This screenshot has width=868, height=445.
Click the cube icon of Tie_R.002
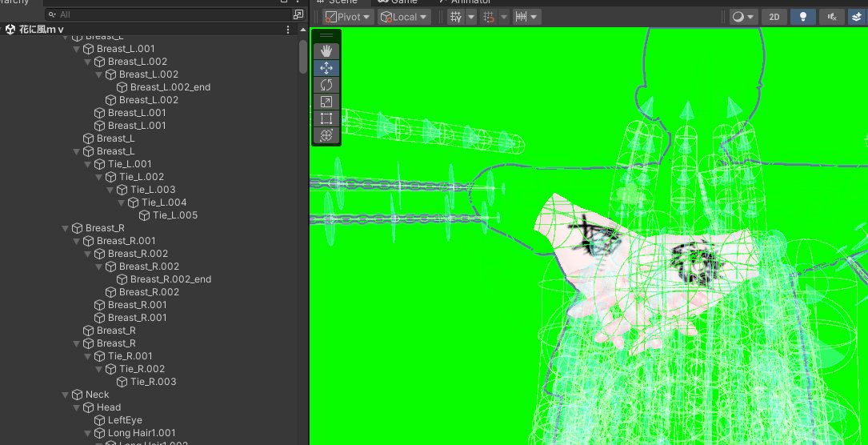tap(110, 369)
